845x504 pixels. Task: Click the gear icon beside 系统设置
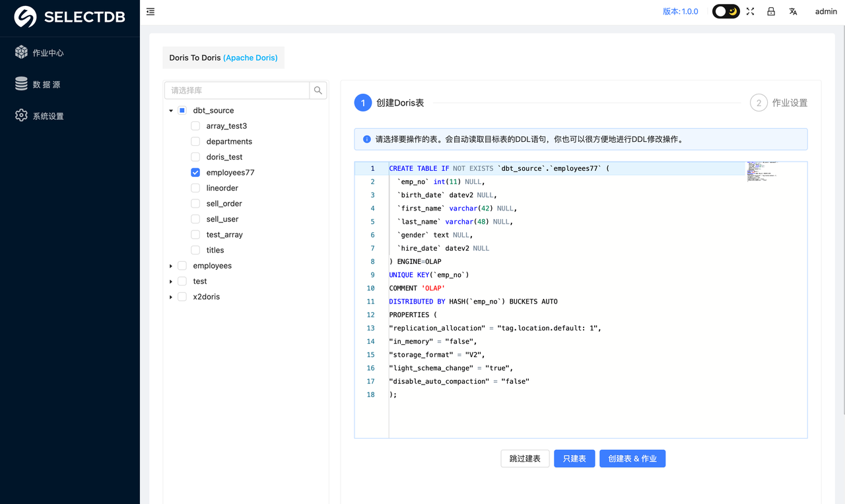(21, 115)
